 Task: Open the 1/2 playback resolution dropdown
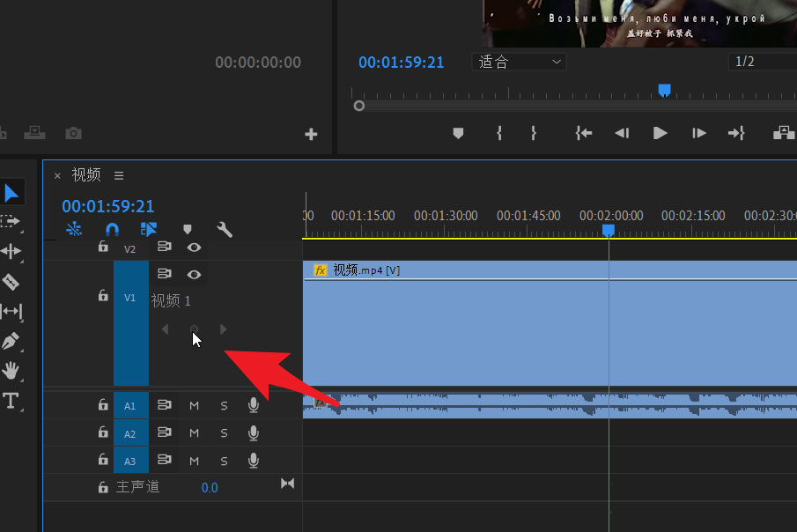(x=762, y=62)
